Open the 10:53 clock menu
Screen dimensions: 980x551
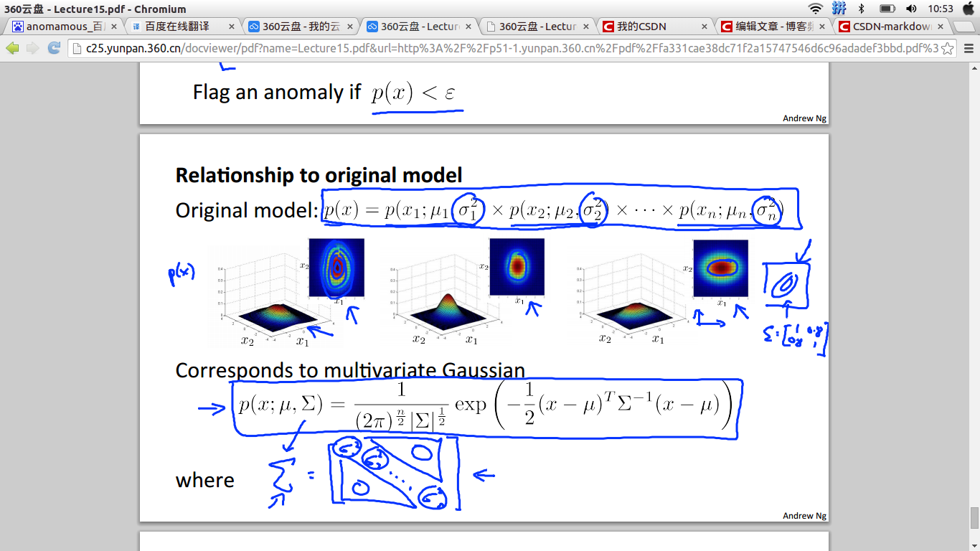coord(941,9)
